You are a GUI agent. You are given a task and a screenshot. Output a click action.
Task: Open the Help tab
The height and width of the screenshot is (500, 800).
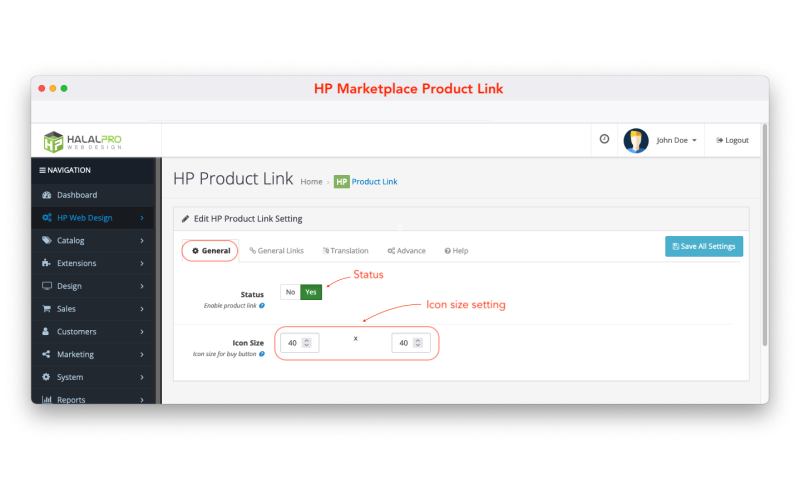[x=456, y=251]
